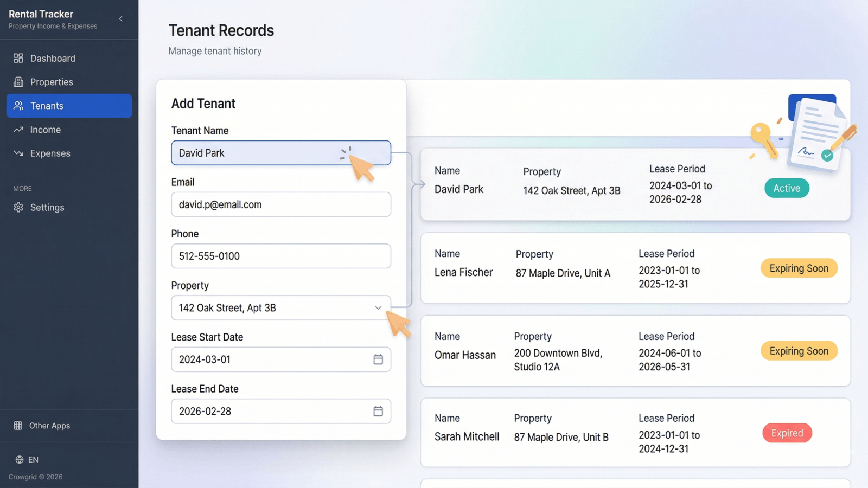Go to the Properties section
Viewport: 868px width, 488px height.
(69, 82)
